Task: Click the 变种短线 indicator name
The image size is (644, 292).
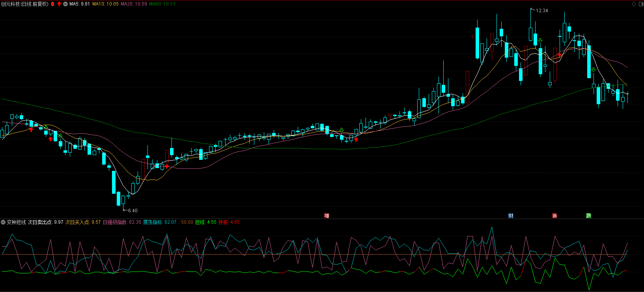Action: point(16,222)
